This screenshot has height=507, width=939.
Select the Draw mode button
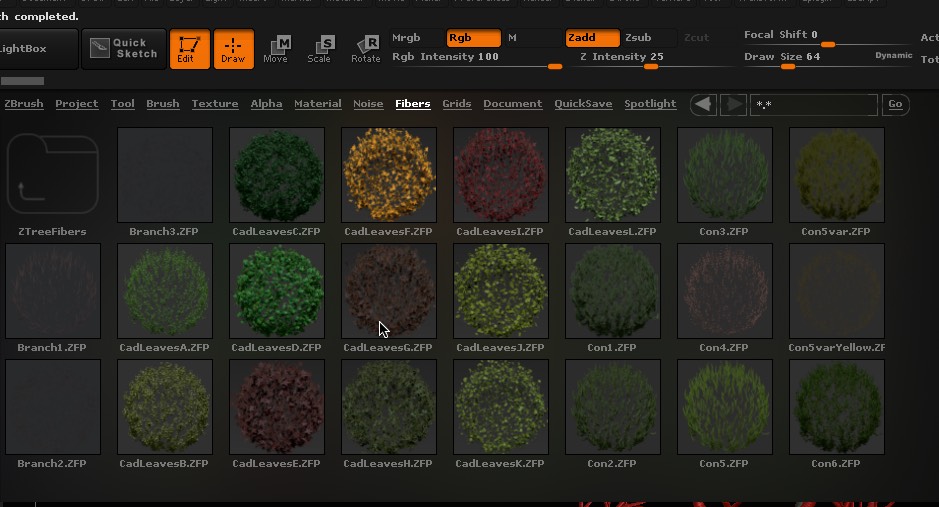tap(233, 49)
